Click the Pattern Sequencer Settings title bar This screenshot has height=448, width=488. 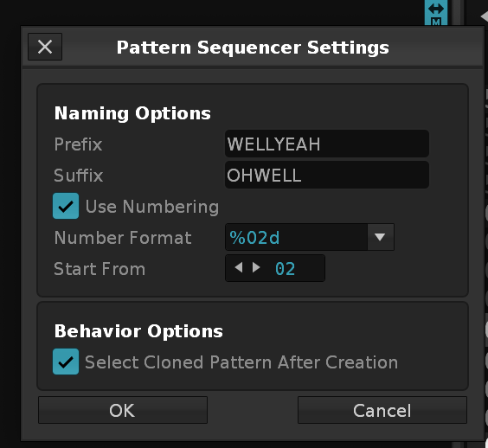[253, 48]
